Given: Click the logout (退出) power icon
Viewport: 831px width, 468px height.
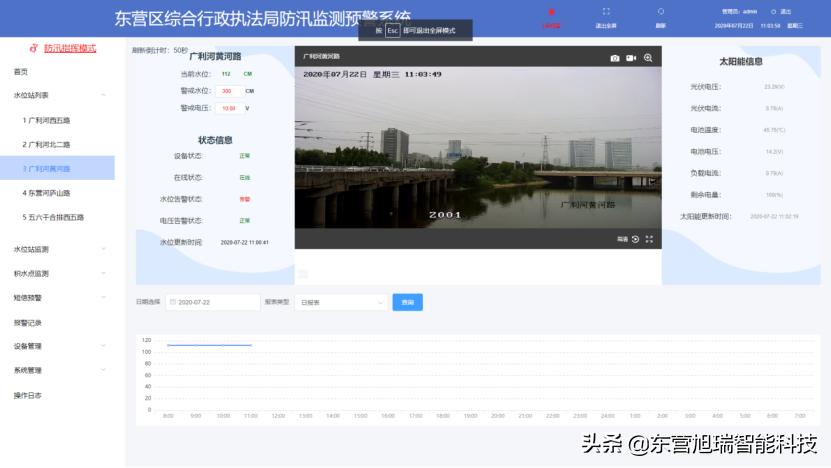Looking at the screenshot, I should [x=773, y=12].
